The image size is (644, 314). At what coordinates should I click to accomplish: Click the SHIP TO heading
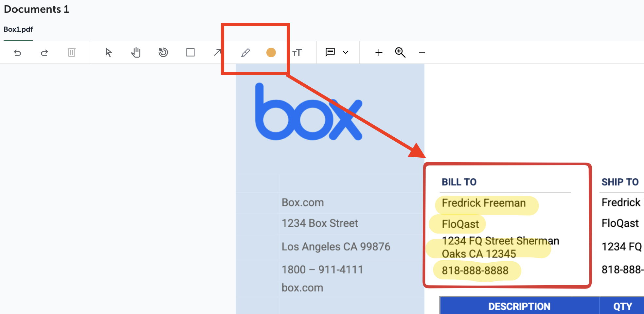coord(620,182)
